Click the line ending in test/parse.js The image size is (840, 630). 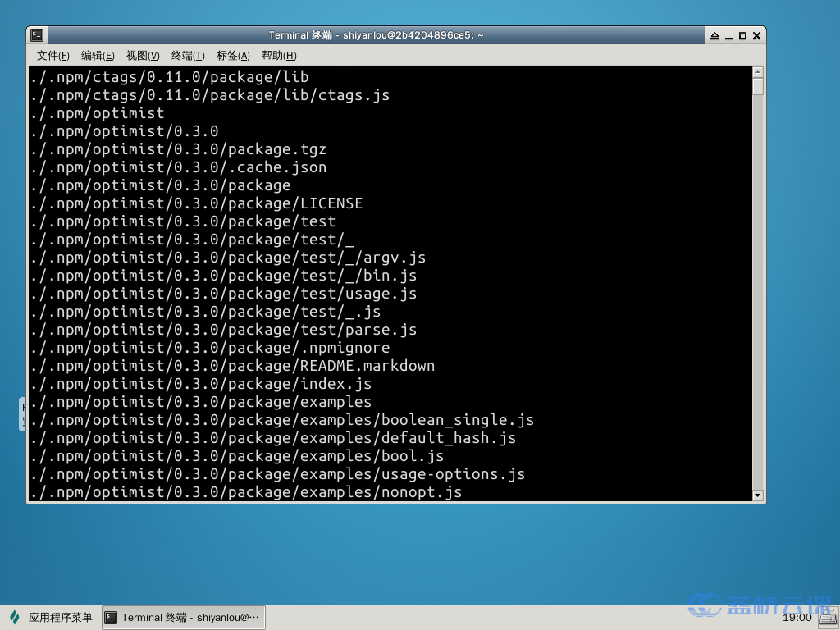(223, 330)
